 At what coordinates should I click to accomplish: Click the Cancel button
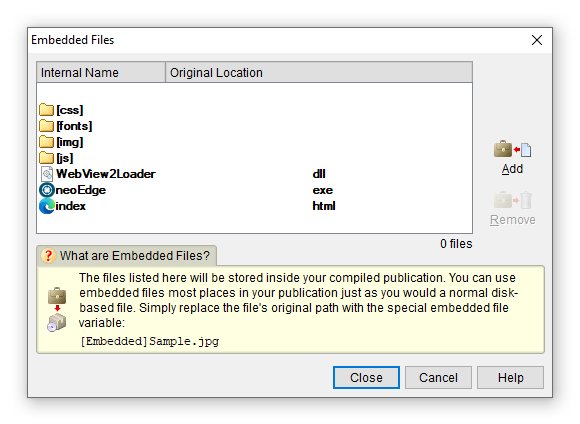click(x=438, y=377)
